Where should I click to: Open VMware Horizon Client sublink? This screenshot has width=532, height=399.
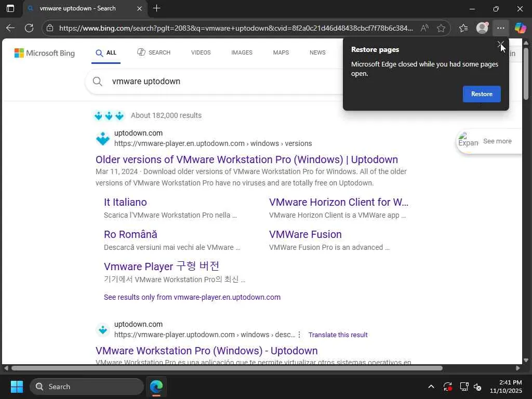click(339, 202)
